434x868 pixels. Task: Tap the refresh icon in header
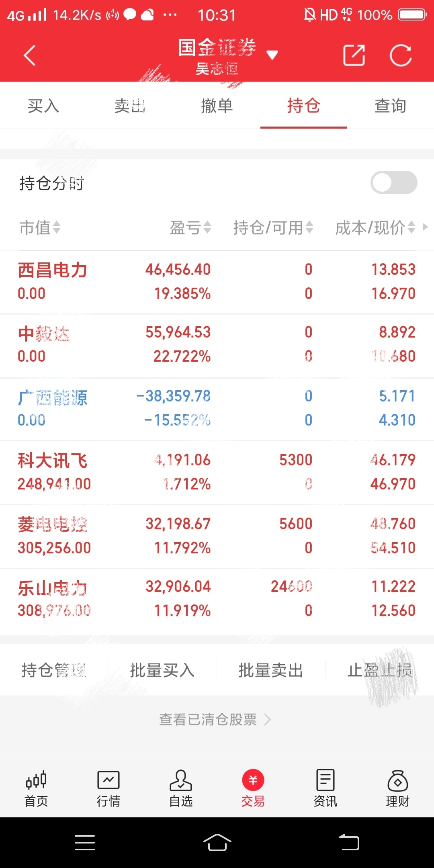pos(401,55)
